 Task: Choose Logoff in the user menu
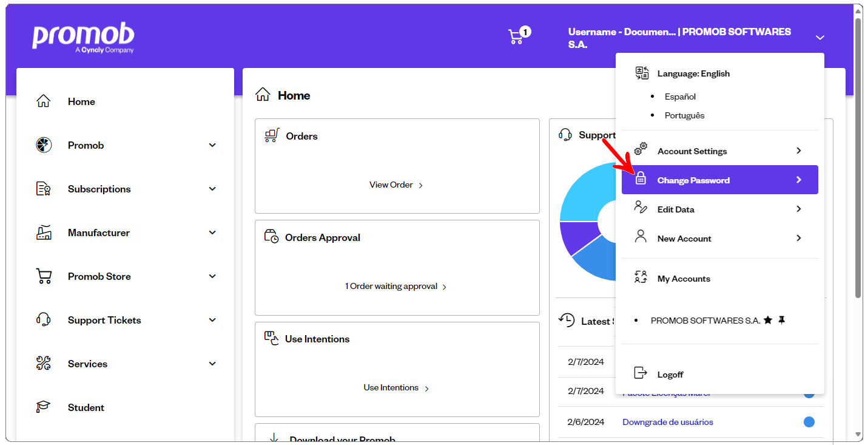coord(670,375)
